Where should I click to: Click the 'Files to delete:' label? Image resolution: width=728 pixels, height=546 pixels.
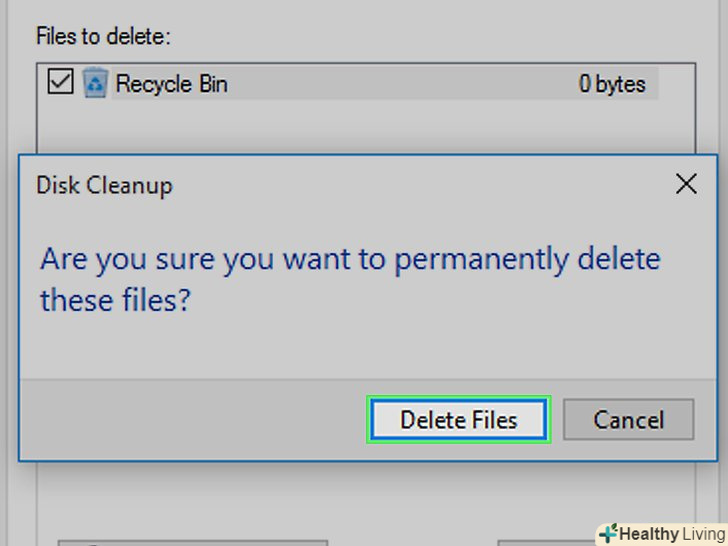[104, 37]
